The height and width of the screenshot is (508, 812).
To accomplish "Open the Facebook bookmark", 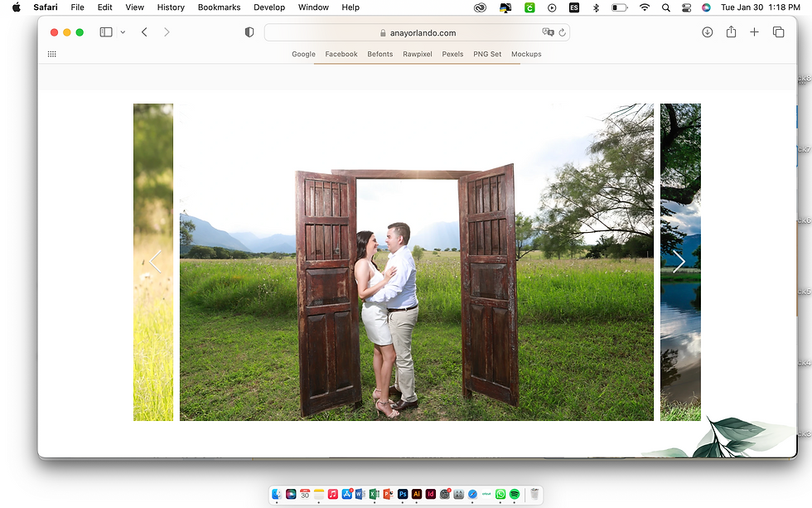I will pos(341,54).
